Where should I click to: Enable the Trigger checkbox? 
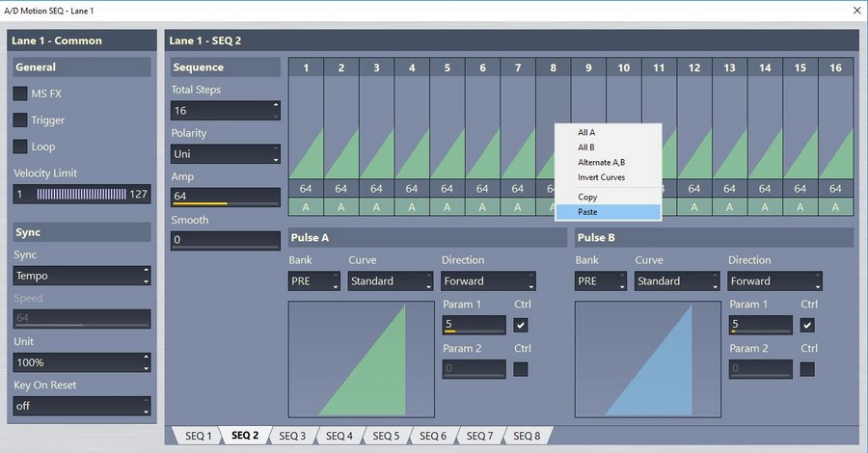20,120
